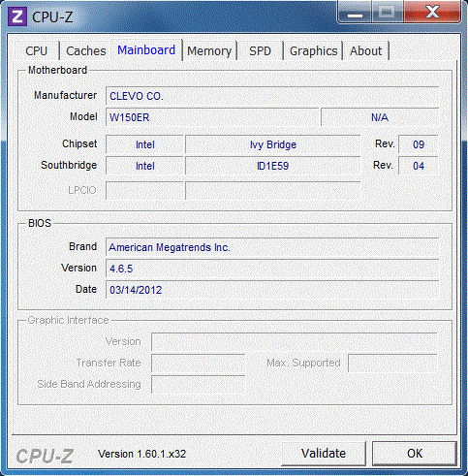
Task: Click southbridge vendor Intel field
Action: click(144, 166)
